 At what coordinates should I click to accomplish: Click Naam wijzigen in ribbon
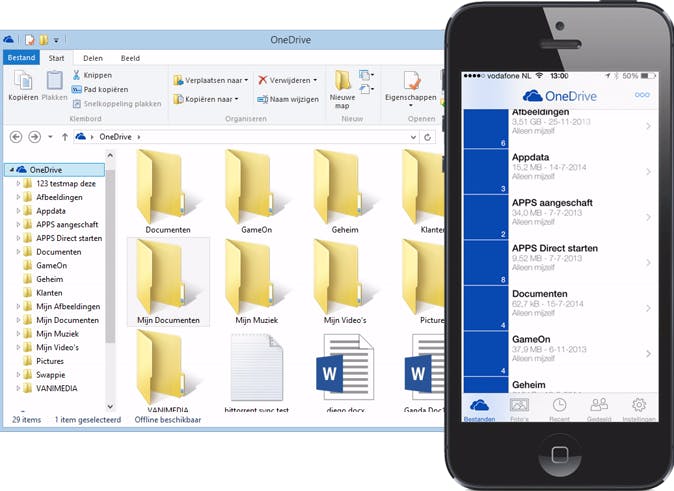[x=288, y=99]
